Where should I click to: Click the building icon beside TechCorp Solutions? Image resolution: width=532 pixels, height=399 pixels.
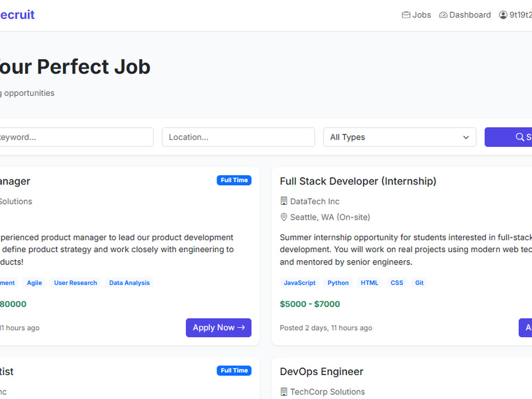284,392
